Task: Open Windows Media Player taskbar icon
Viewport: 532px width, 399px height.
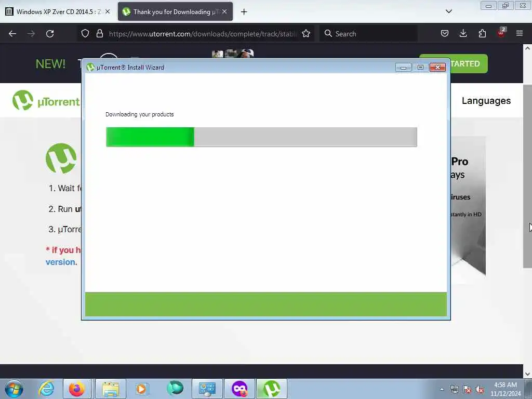Action: [142, 389]
